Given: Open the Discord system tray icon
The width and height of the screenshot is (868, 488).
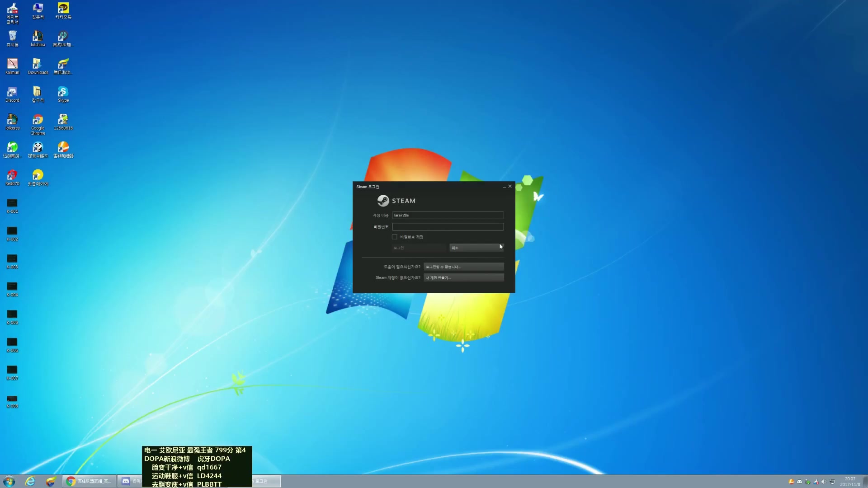Looking at the screenshot, I should click(x=799, y=482).
